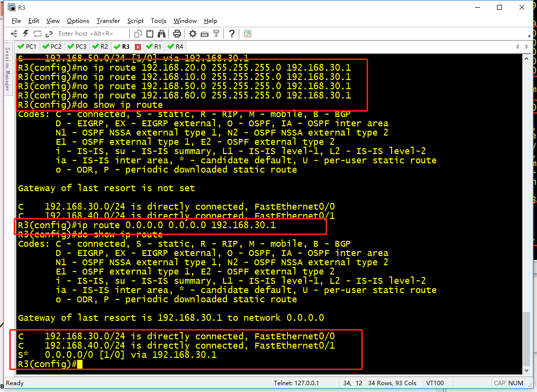This screenshot has width=537, height=392.
Task: Click the Disconnect chain-link icon
Action: pos(49,34)
